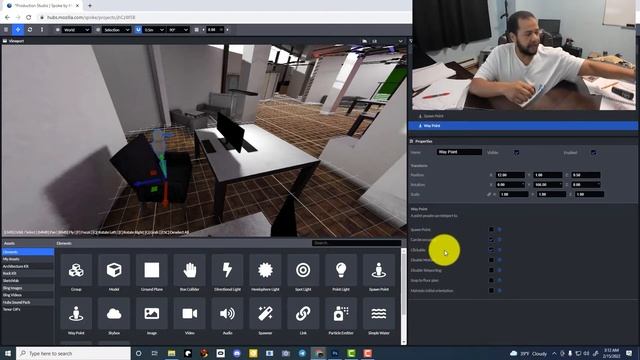Select the scale tool in toolbar
Screen dimensions: 640x360
click(x=42, y=30)
